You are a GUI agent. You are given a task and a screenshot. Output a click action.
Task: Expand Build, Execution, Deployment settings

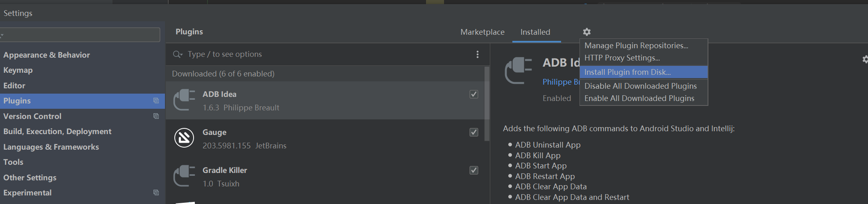coord(57,131)
